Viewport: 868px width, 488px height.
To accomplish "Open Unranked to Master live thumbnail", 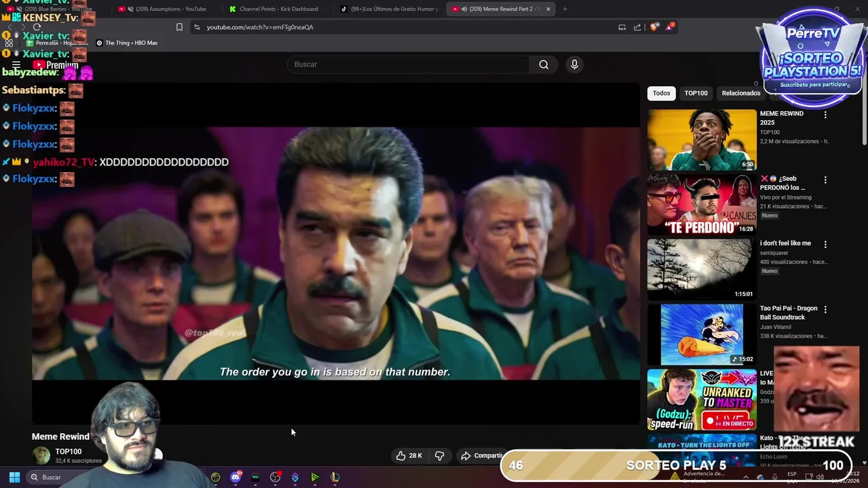I will tap(701, 399).
